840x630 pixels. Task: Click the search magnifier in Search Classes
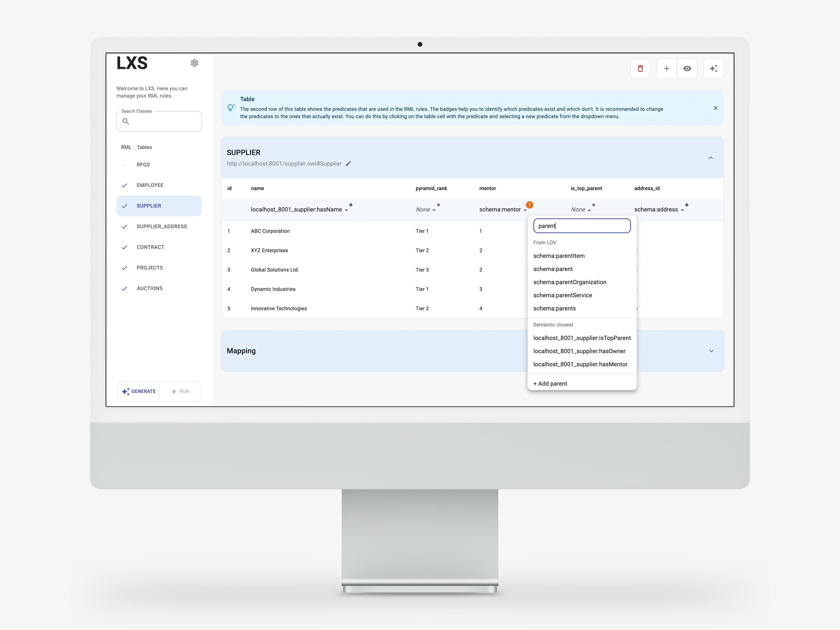coord(126,122)
